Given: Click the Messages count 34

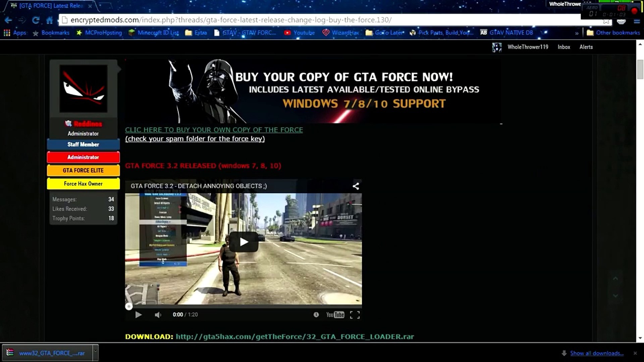Looking at the screenshot, I should click(111, 199).
